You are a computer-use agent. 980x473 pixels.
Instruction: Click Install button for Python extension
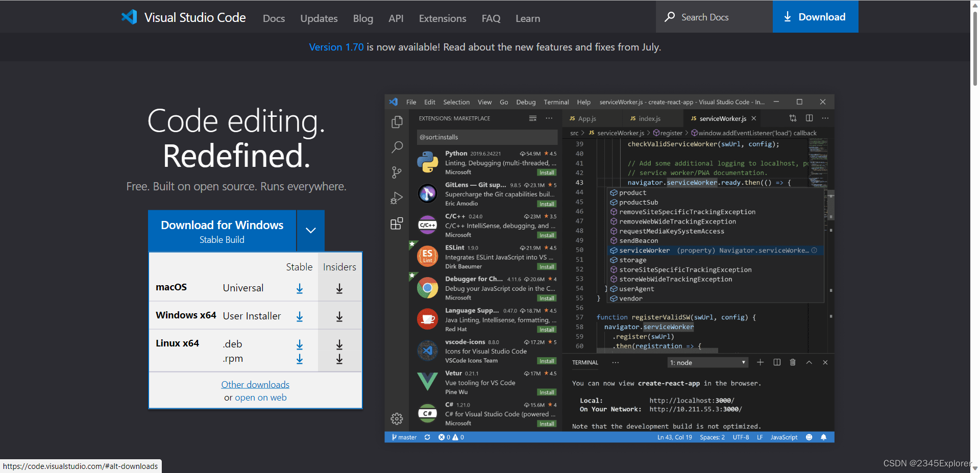[547, 172]
